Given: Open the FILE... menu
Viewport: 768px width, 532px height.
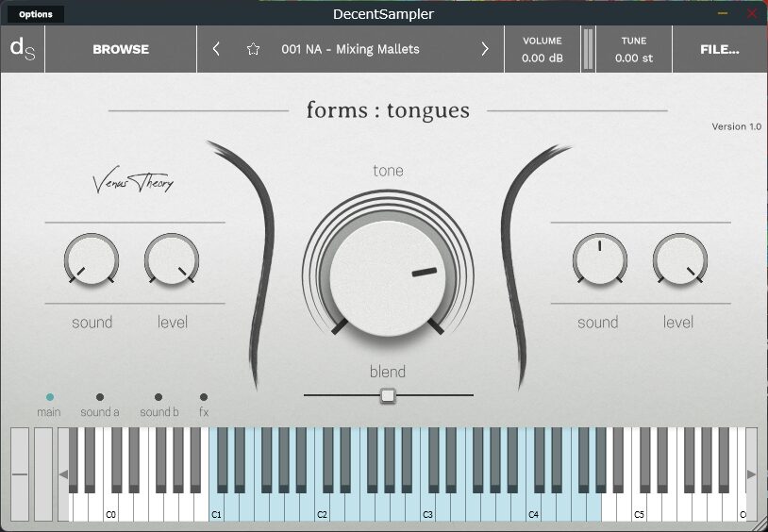Looking at the screenshot, I should (719, 49).
